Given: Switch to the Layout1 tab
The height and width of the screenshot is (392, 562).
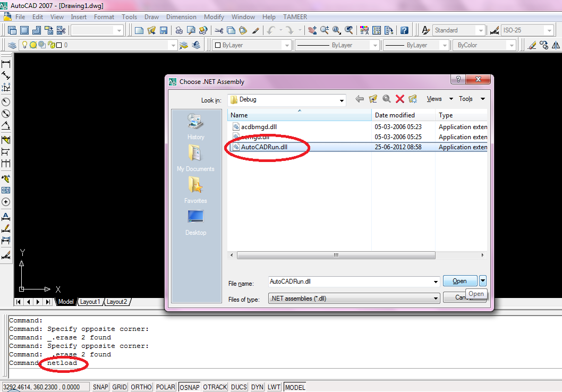Looking at the screenshot, I should [90, 302].
